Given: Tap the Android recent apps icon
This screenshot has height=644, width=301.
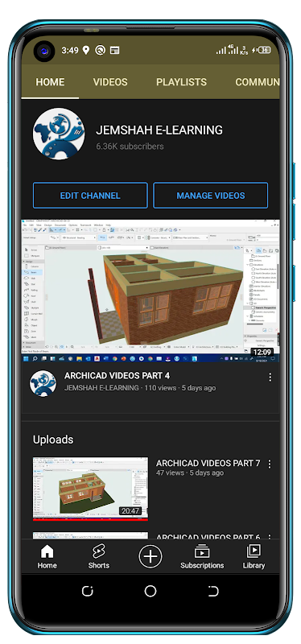Looking at the screenshot, I should click(x=88, y=591).
